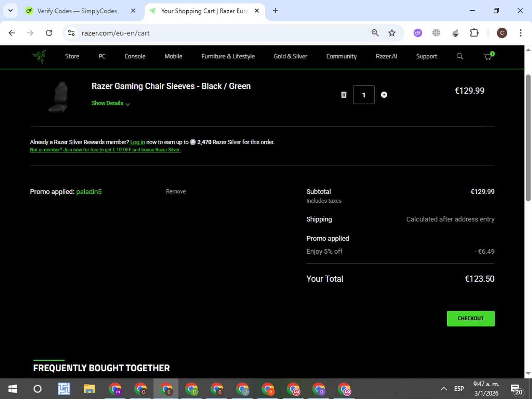Screen dimensions: 532x399
Task: Click the Log in link for Razer Silver
Action: point(138,142)
